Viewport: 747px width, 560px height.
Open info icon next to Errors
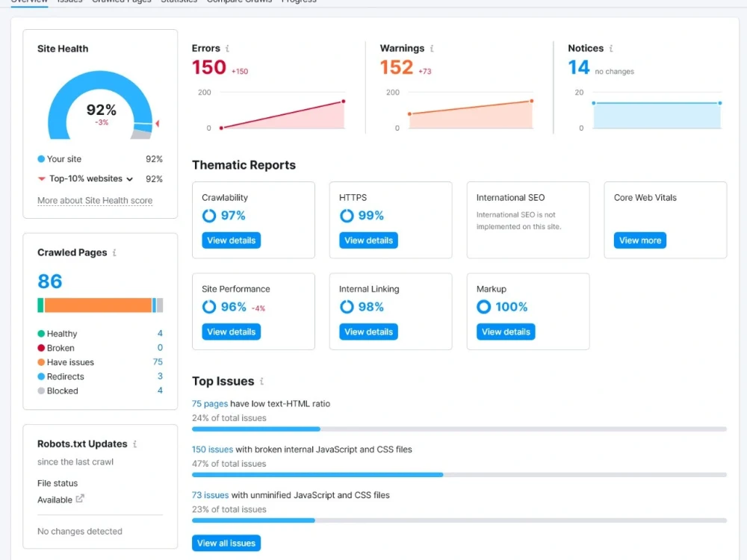pos(227,48)
